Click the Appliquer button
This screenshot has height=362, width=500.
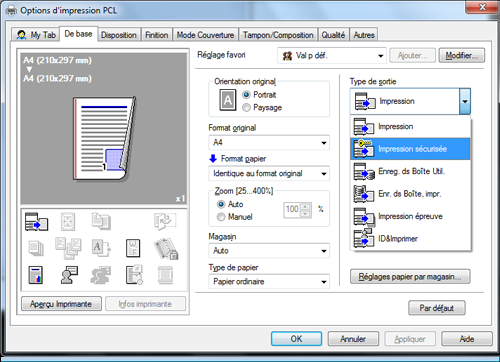[x=410, y=339]
